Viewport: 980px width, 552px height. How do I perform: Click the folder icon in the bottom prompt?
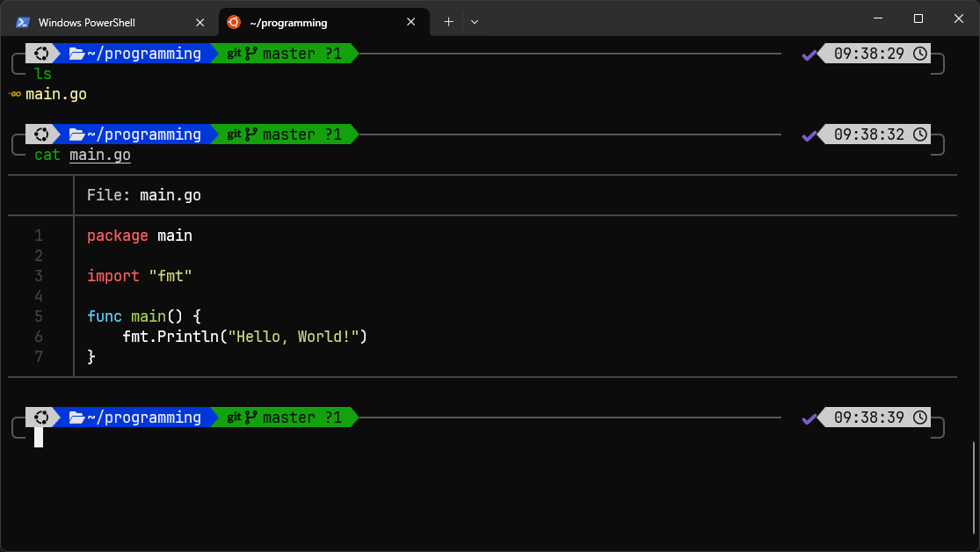[76, 418]
